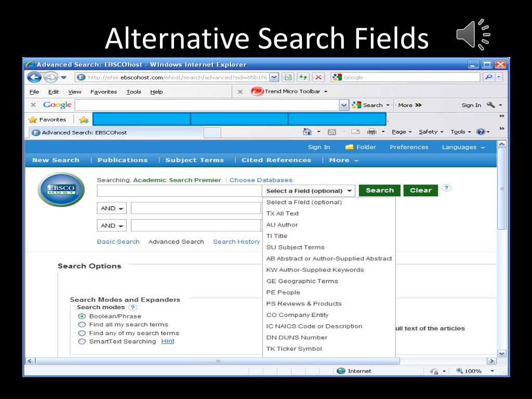The width and height of the screenshot is (532, 399).
Task: Open the File menu
Action: (x=34, y=91)
